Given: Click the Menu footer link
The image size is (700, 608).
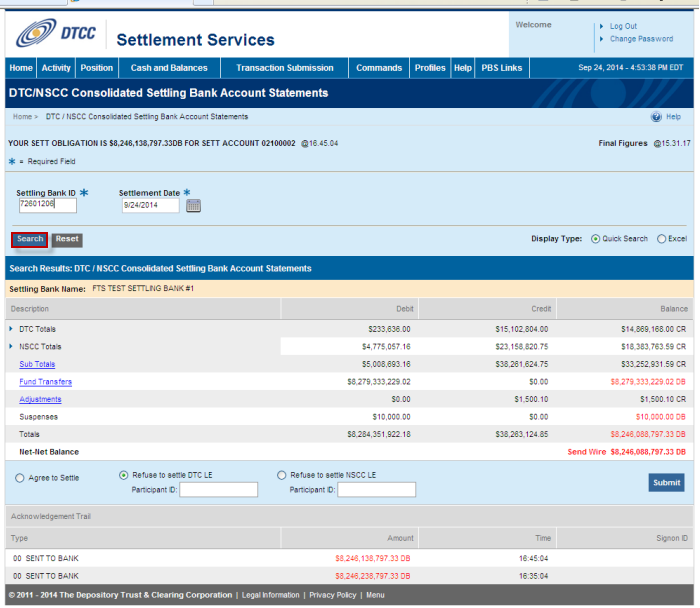Looking at the screenshot, I should click(375, 595).
